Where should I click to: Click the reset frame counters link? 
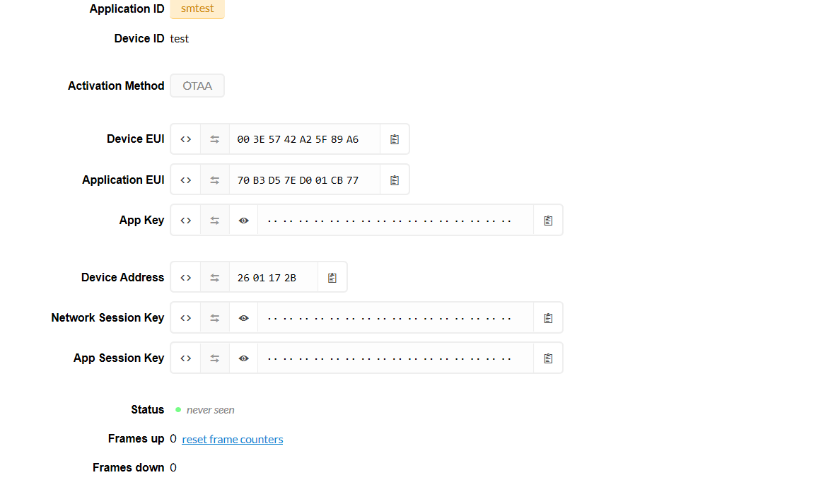click(232, 440)
